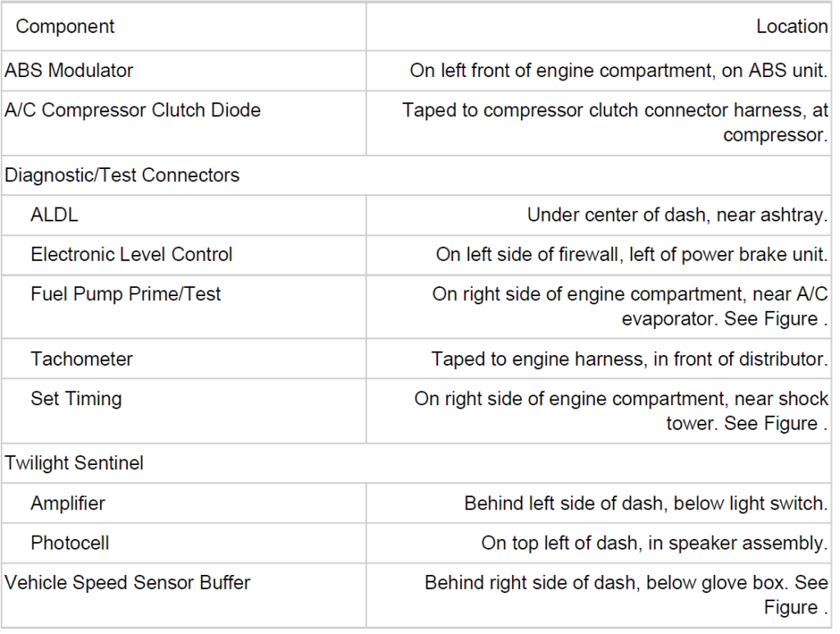
Task: Click the Vehicle Speed Sensor Buffer cell
Action: pos(127,582)
